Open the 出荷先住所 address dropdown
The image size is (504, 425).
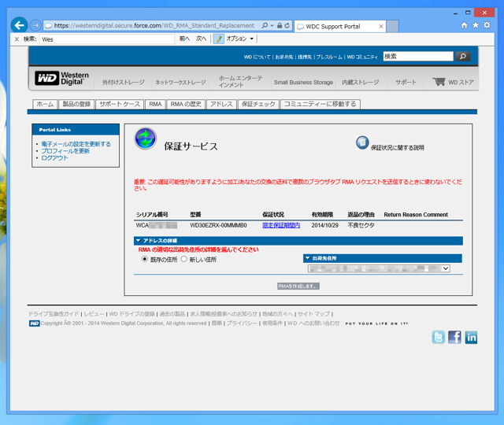click(379, 268)
